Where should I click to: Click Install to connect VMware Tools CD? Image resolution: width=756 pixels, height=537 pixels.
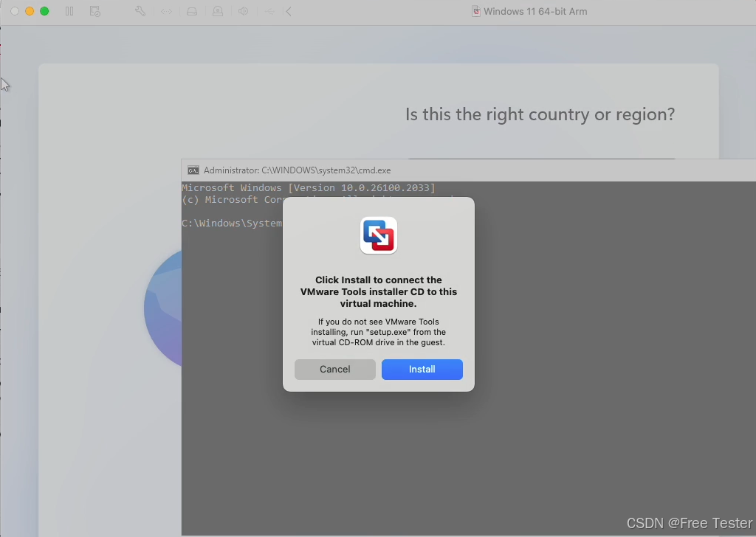pyautogui.click(x=422, y=370)
